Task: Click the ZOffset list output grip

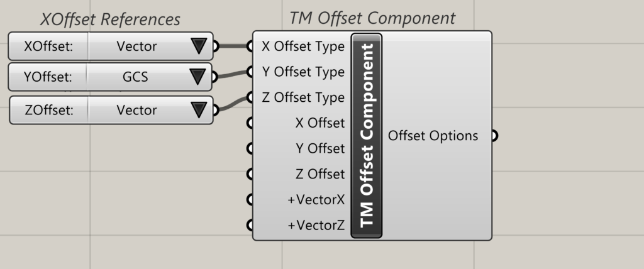Action: point(216,110)
